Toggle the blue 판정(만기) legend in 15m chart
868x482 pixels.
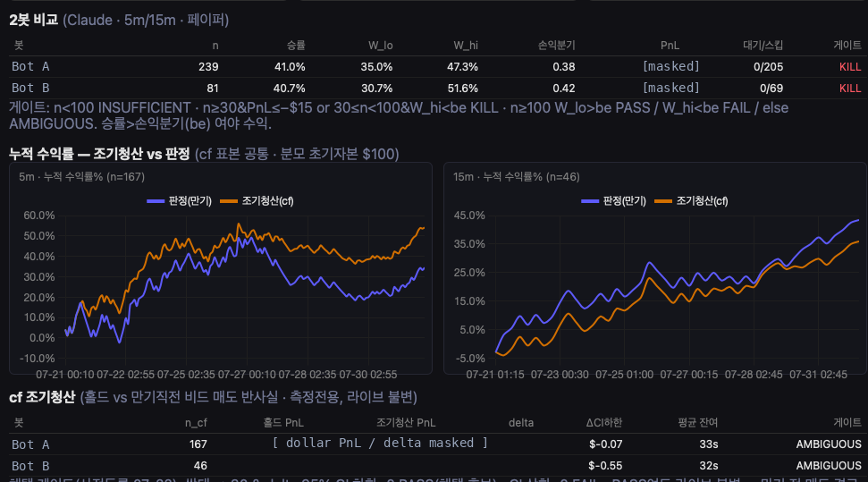click(613, 201)
